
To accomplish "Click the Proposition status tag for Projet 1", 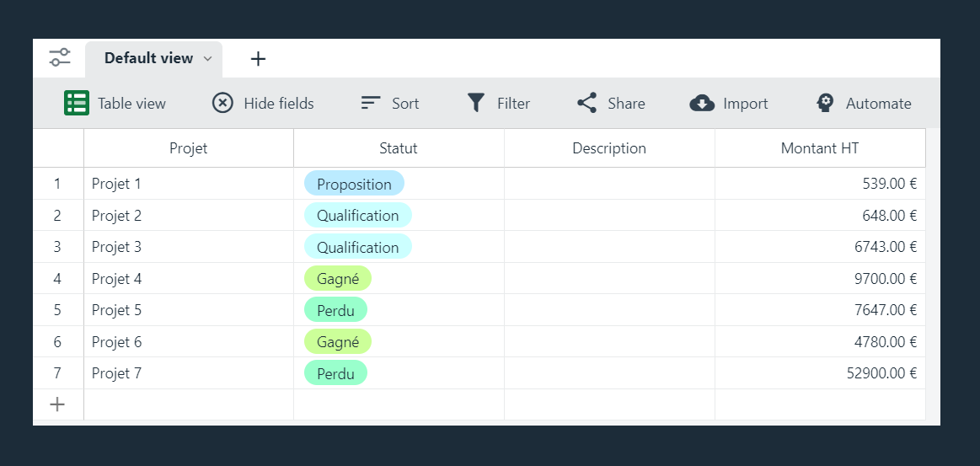I will (355, 184).
